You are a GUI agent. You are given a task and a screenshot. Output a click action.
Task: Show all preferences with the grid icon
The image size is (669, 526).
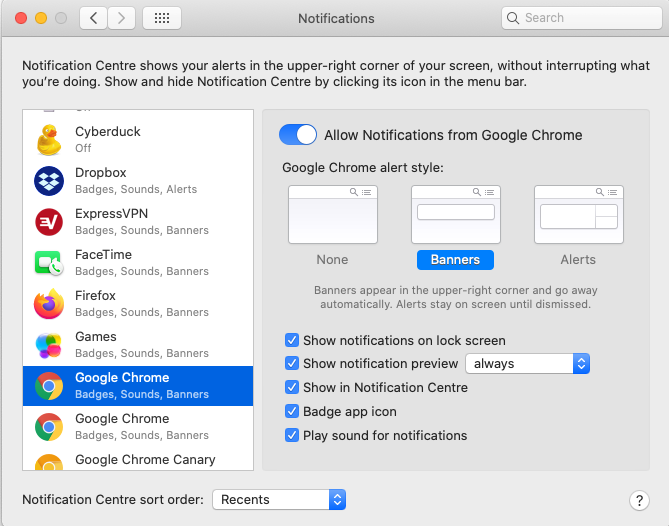(162, 18)
